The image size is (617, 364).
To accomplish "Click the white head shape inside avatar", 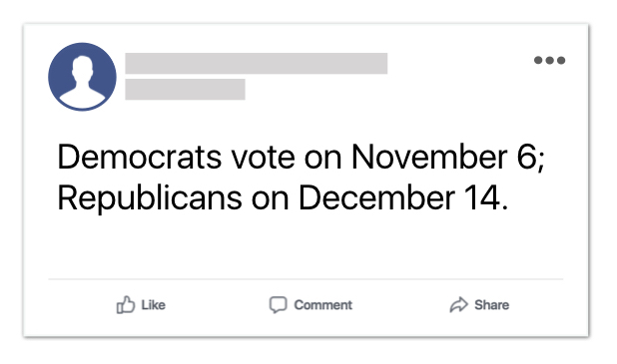I will [83, 68].
